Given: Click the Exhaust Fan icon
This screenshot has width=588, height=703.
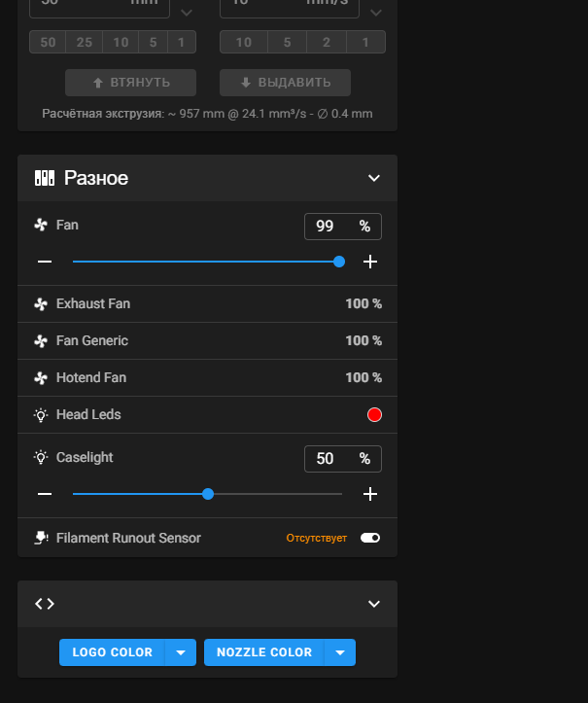Looking at the screenshot, I should click(41, 304).
